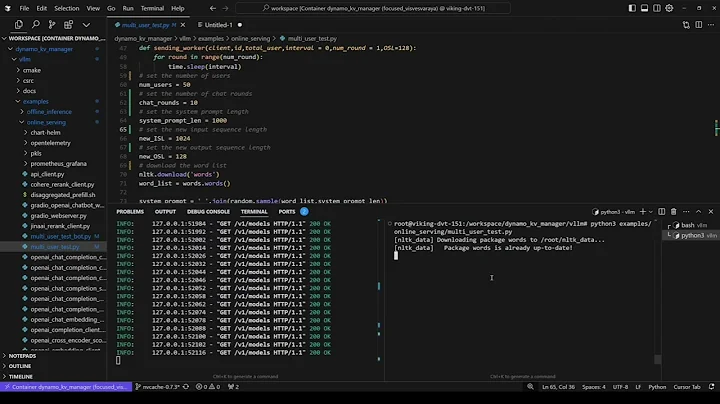Screen dimensions: 720x404
Task: Open the Explorer files icon in sidebar
Action: [x=19, y=25]
